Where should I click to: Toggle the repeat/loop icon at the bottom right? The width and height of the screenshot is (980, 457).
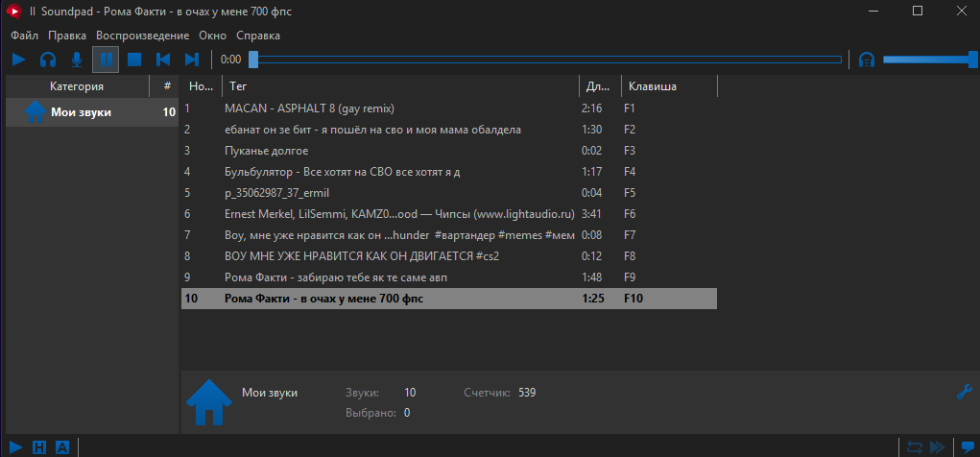pyautogui.click(x=915, y=447)
